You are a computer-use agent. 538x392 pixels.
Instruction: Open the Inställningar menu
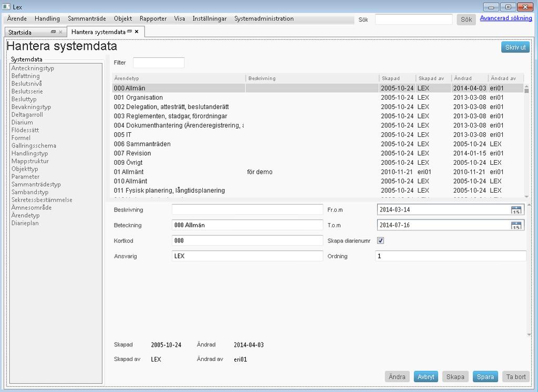pyautogui.click(x=209, y=18)
